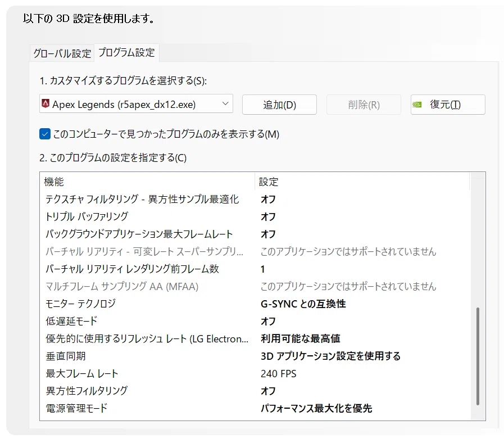Select the モニター テクノロジ row
Screen dimensions: 504x443
click(256, 304)
